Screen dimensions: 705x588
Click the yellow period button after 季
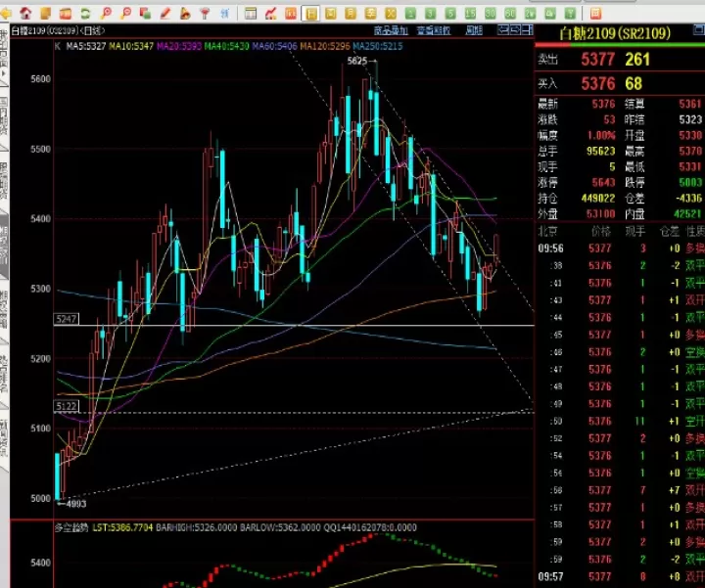(x=391, y=14)
